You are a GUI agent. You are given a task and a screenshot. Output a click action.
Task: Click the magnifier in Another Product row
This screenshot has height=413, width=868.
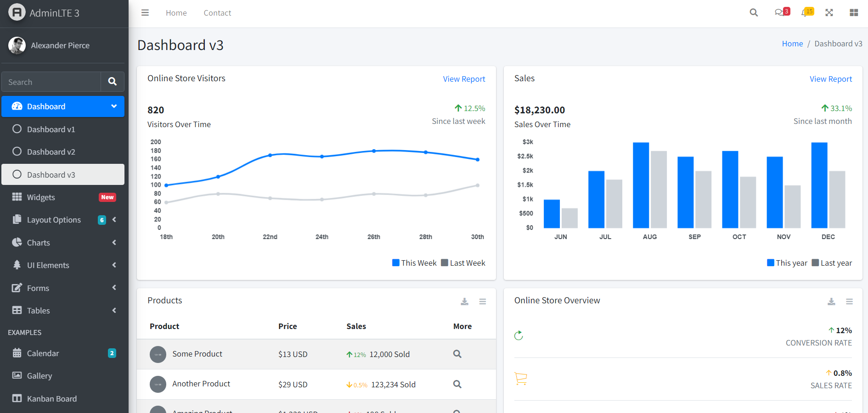point(457,384)
